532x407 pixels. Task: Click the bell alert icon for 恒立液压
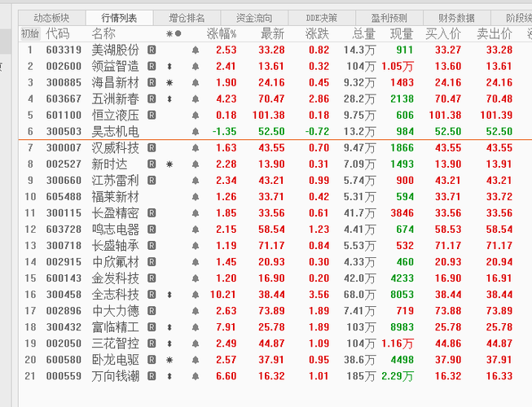(x=196, y=116)
